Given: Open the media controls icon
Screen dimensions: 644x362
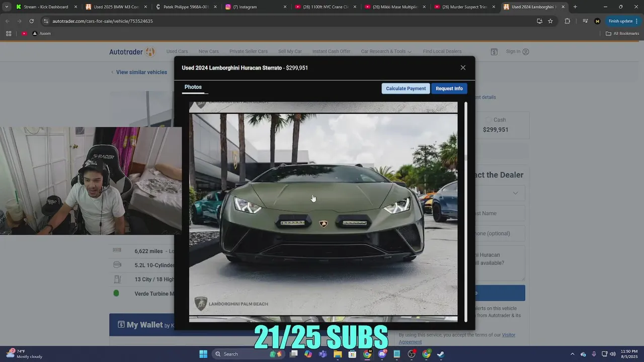Looking at the screenshot, I should tap(585, 21).
